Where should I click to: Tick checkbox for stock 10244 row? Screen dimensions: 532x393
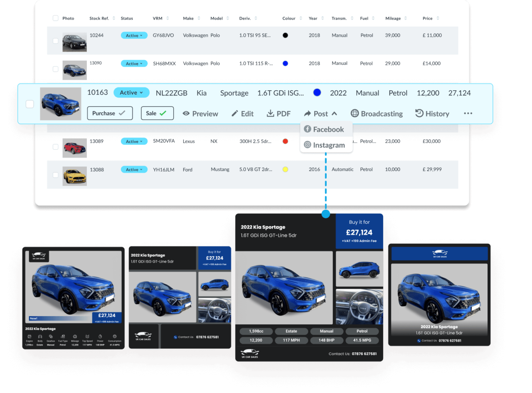tap(56, 41)
